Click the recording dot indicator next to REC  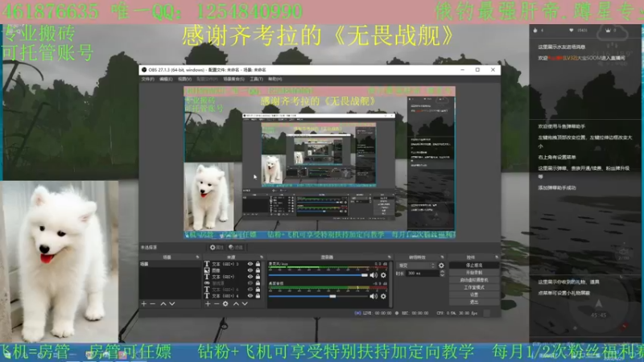click(x=397, y=313)
